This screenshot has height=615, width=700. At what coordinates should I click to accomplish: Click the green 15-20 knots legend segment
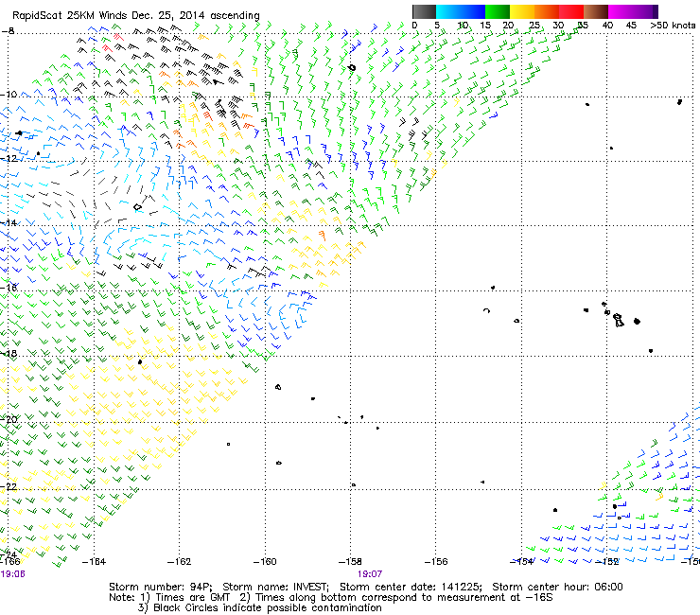click(498, 11)
